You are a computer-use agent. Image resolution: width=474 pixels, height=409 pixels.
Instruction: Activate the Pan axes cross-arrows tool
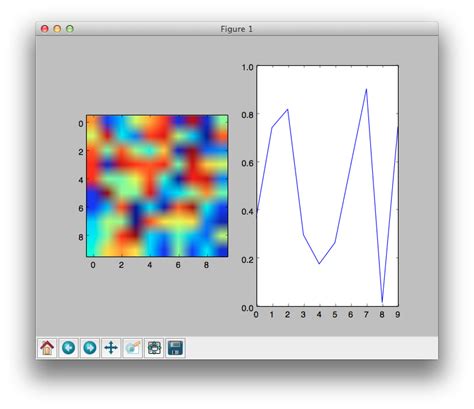pos(111,348)
